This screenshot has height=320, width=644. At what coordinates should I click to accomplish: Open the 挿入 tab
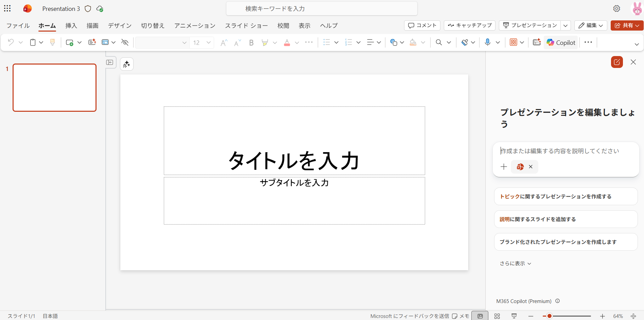[x=71, y=25]
